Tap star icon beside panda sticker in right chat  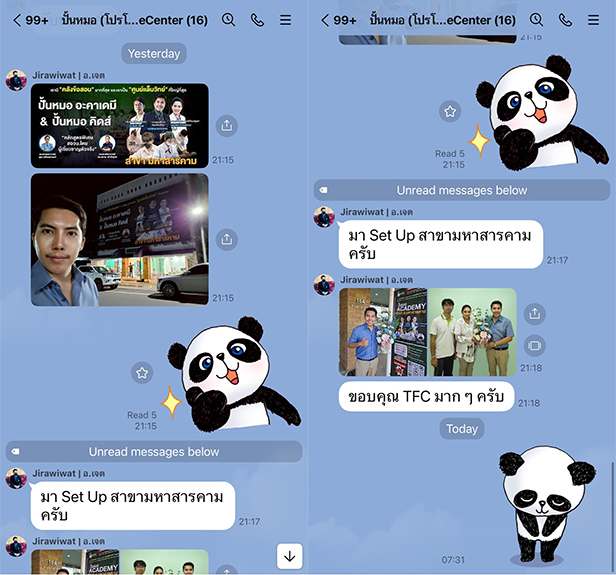450,112
